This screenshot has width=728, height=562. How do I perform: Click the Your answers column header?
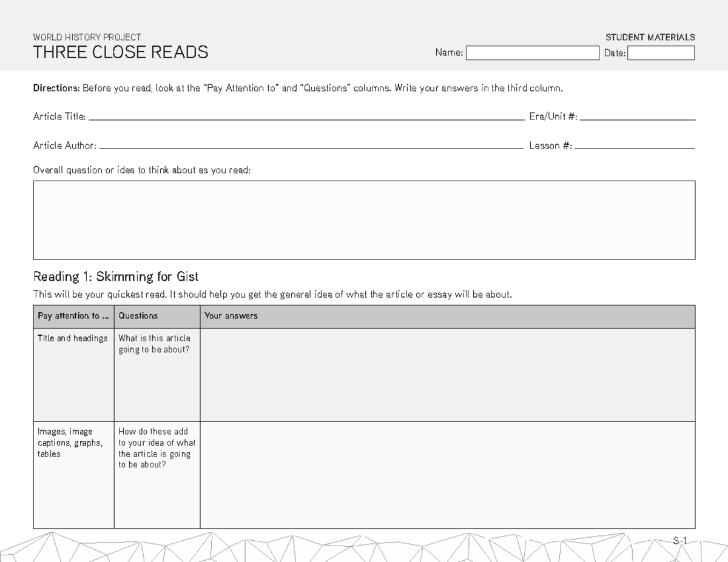(231, 316)
